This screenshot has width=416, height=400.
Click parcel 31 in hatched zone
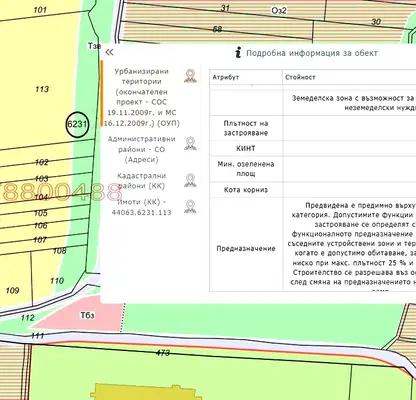226,8
